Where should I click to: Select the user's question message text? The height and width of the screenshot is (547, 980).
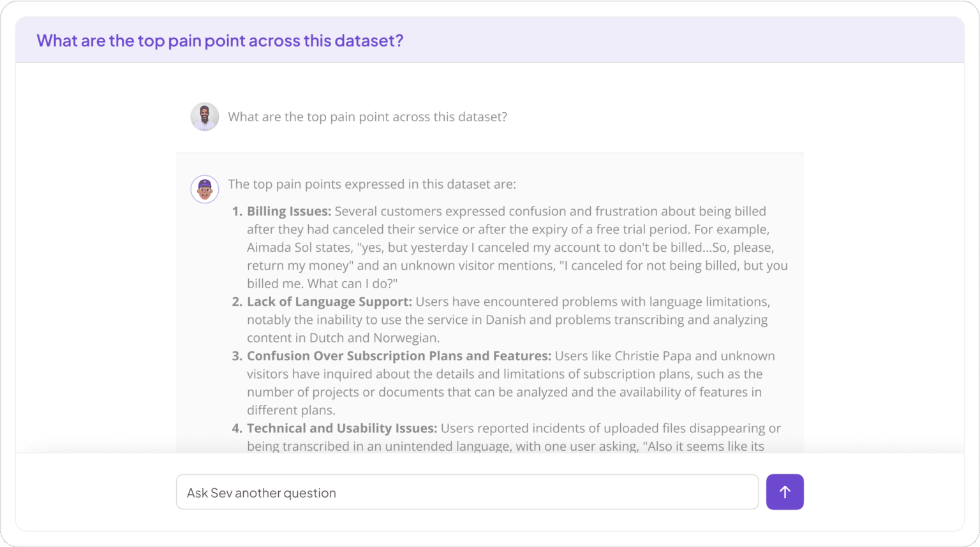point(367,117)
